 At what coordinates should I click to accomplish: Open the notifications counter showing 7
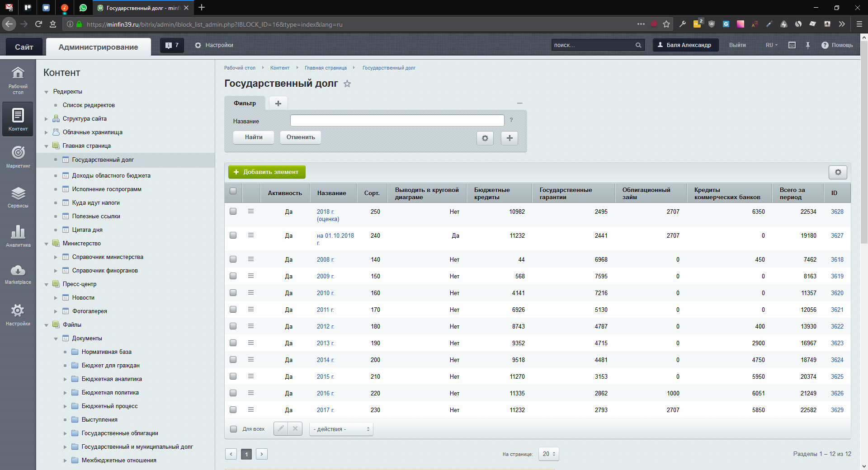point(172,45)
